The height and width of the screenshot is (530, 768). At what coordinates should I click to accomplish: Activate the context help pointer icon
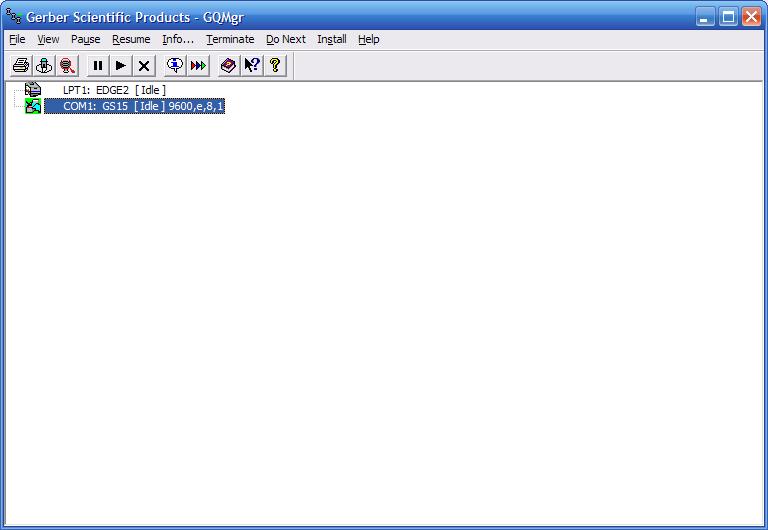pyautogui.click(x=252, y=65)
